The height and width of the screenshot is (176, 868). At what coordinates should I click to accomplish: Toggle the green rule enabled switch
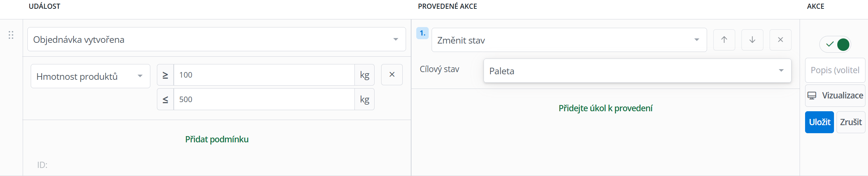coord(835,45)
